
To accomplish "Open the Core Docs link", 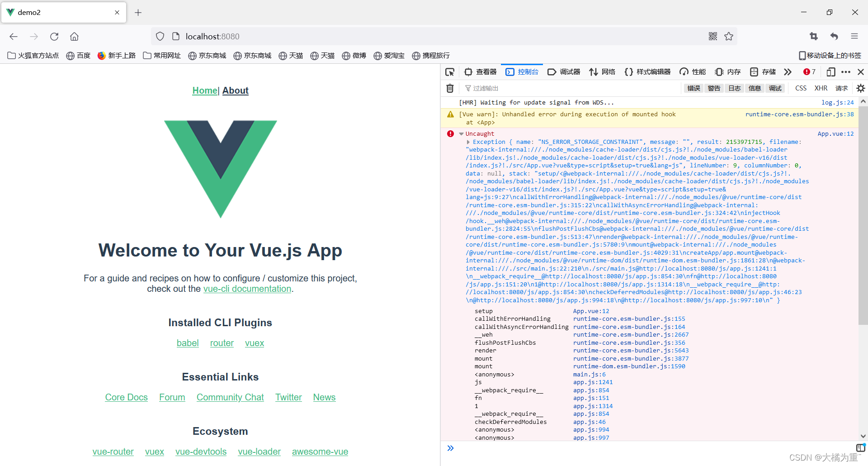I will pyautogui.click(x=127, y=397).
